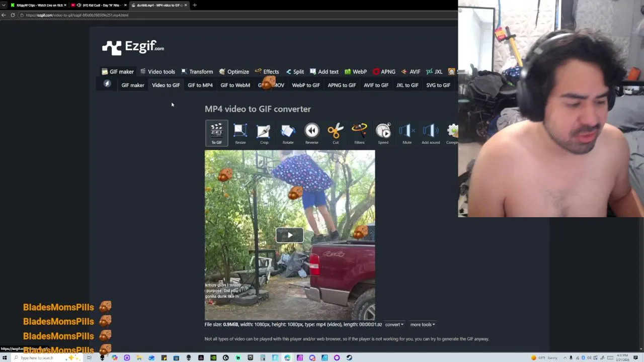Click the rocket icon in submenu bar
The image size is (644, 362).
[x=107, y=84]
